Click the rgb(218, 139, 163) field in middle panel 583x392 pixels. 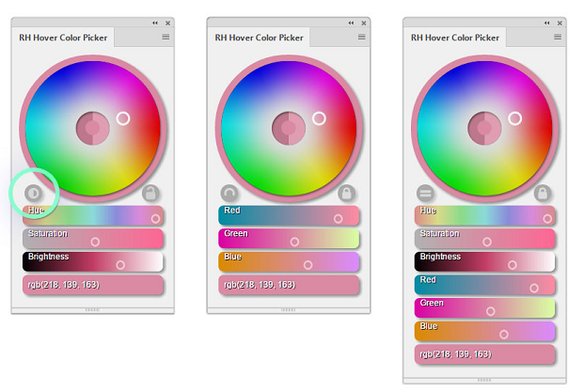(289, 285)
